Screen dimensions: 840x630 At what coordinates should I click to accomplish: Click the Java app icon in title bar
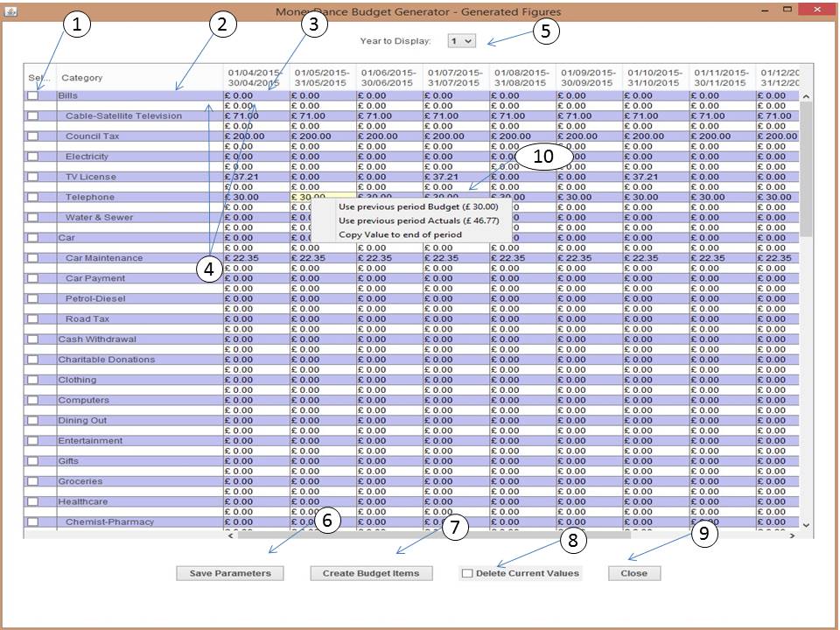pyautogui.click(x=10, y=11)
